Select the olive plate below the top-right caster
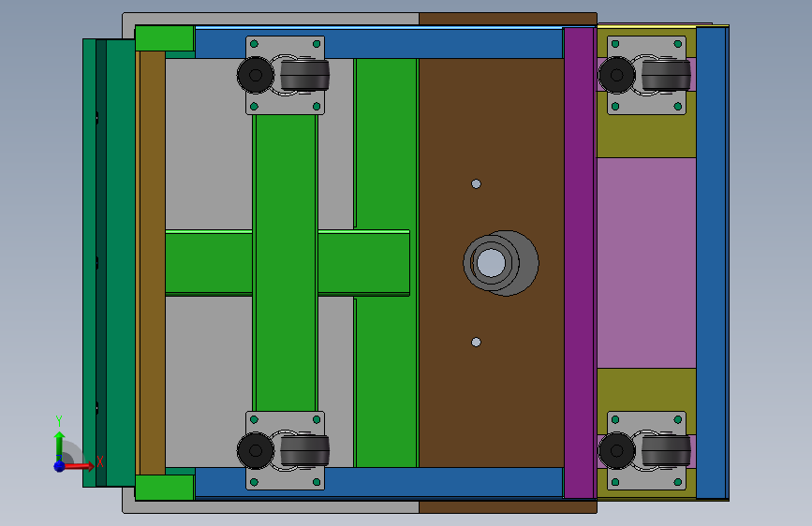The height and width of the screenshot is (526, 812). click(646, 136)
